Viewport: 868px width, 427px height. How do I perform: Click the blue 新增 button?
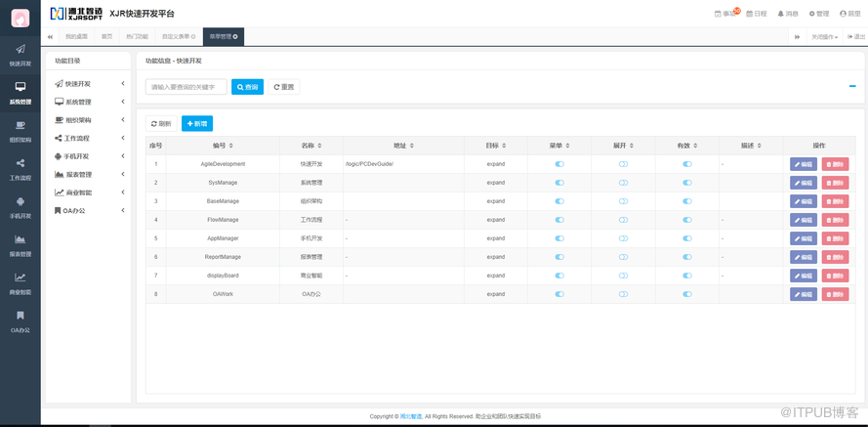tap(197, 124)
